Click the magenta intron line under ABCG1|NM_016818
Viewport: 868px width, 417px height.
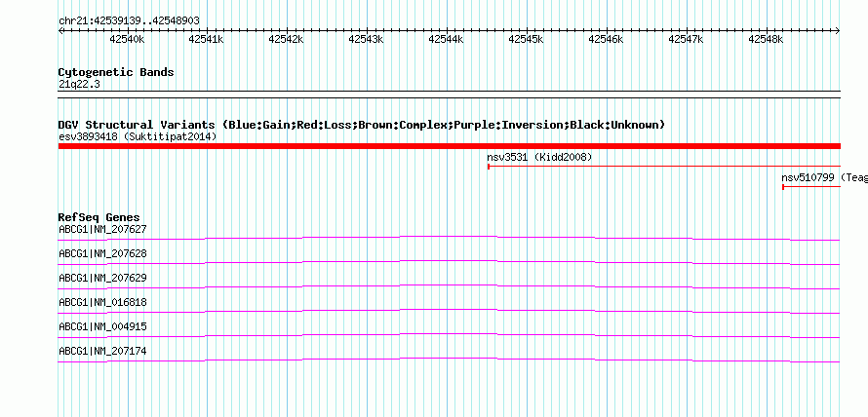pos(449,311)
